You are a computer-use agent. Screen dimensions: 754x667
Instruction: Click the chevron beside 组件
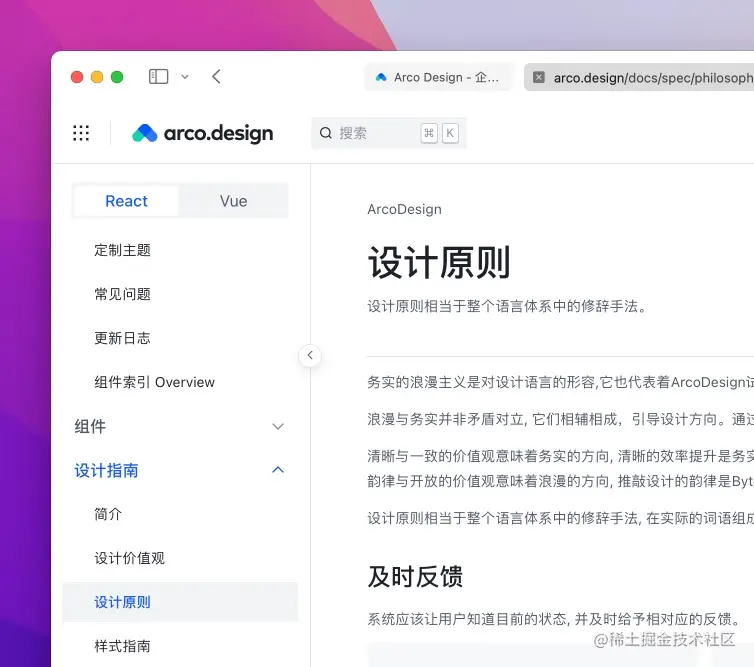(278, 427)
